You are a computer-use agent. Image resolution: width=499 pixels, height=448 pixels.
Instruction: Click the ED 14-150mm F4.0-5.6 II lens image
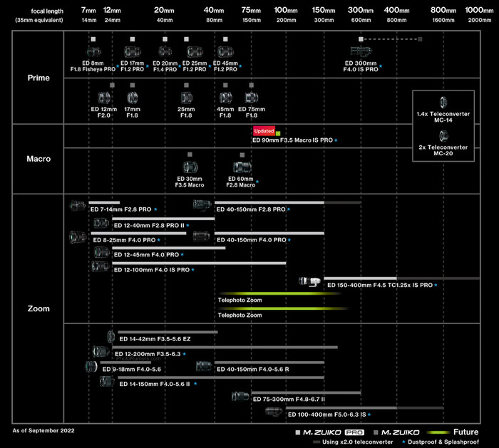[107, 381]
